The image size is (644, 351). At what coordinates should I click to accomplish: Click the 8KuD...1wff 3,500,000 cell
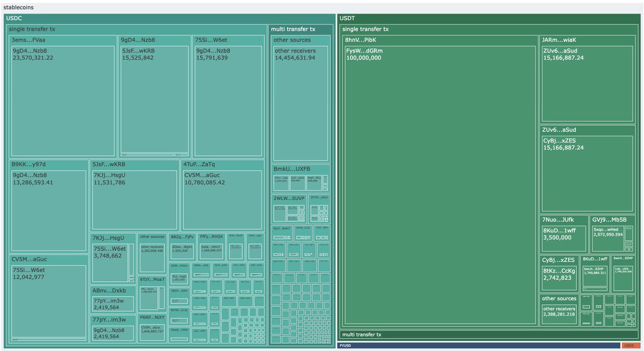click(x=564, y=238)
